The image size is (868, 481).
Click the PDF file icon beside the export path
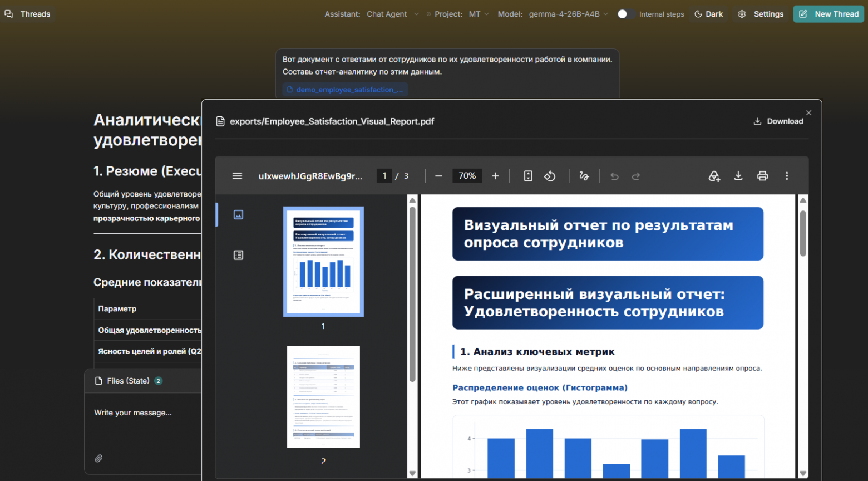point(220,121)
